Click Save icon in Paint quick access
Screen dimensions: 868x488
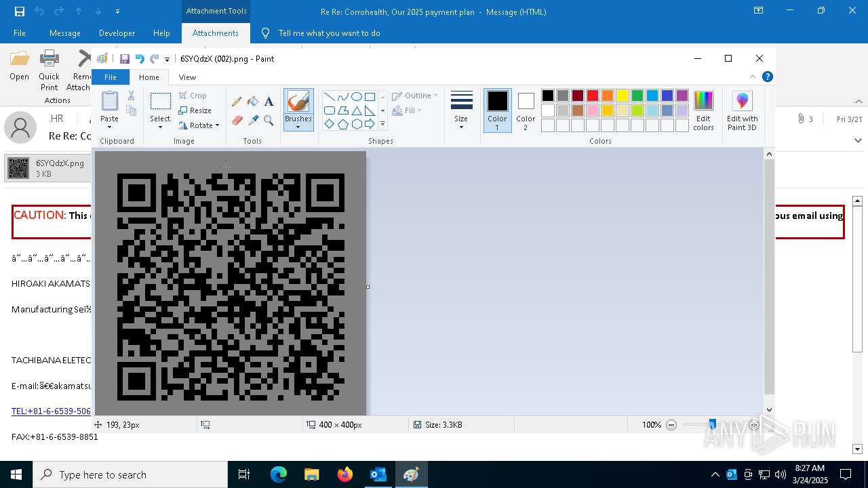click(x=125, y=59)
